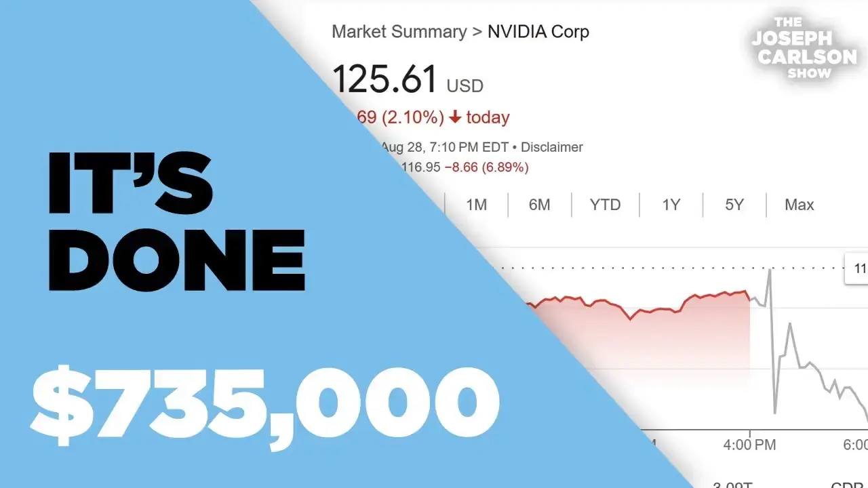Switch to the 5Y chart tab
The height and width of the screenshot is (488, 868).
coord(734,205)
